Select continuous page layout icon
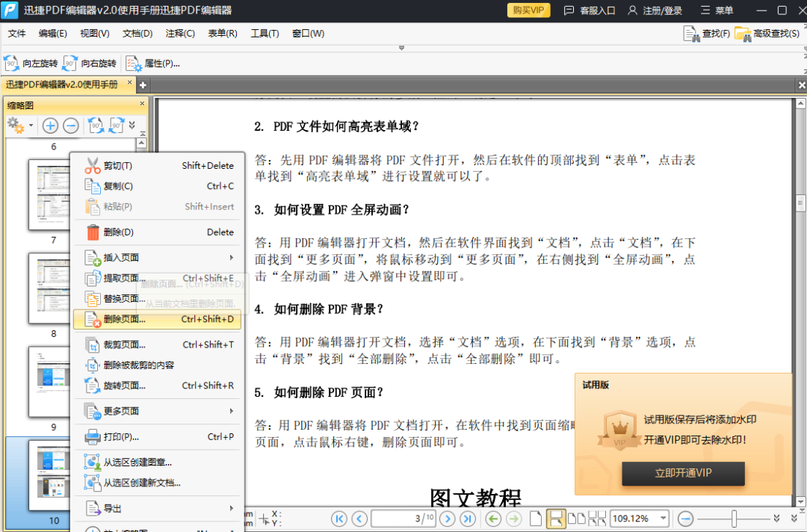Viewport: 807px width, 532px height. point(556,519)
